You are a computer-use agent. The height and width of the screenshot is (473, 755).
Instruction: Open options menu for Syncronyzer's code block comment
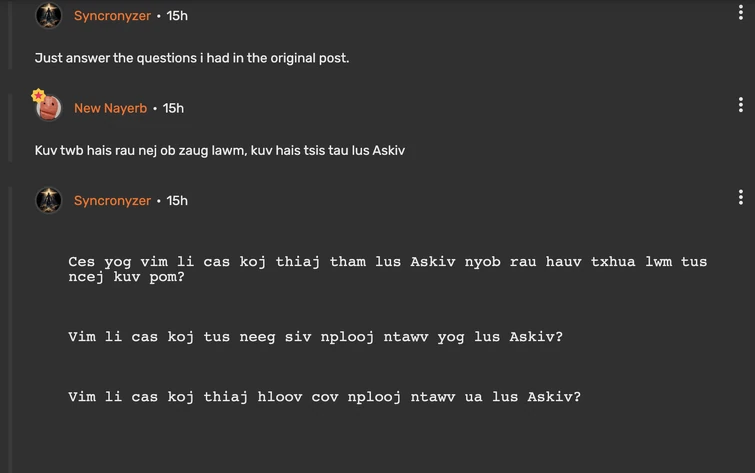tap(740, 197)
